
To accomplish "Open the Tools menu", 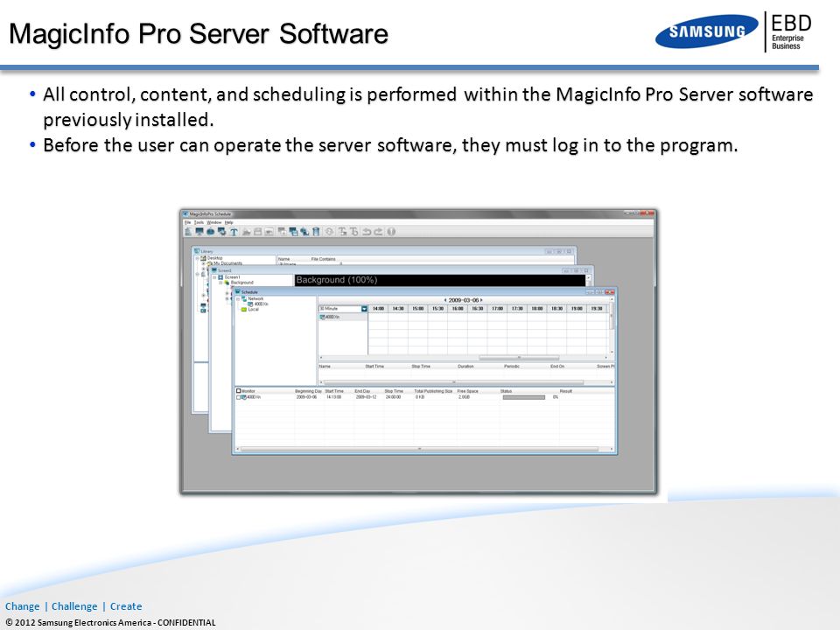I will pos(199,222).
